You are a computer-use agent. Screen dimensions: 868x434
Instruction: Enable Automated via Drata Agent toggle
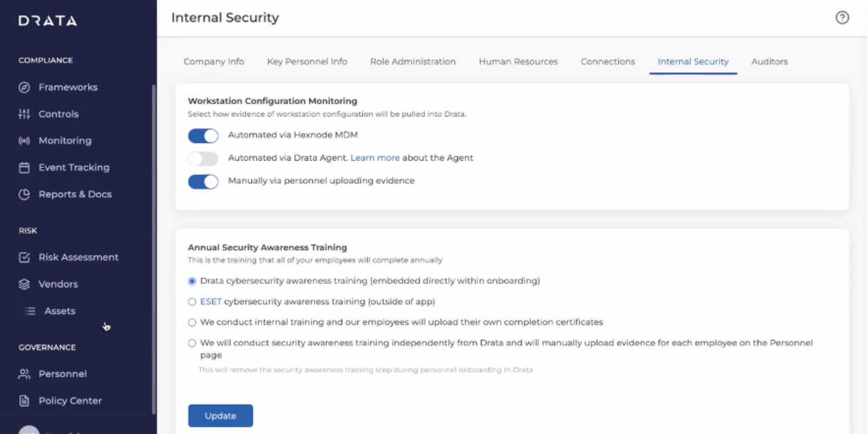203,158
